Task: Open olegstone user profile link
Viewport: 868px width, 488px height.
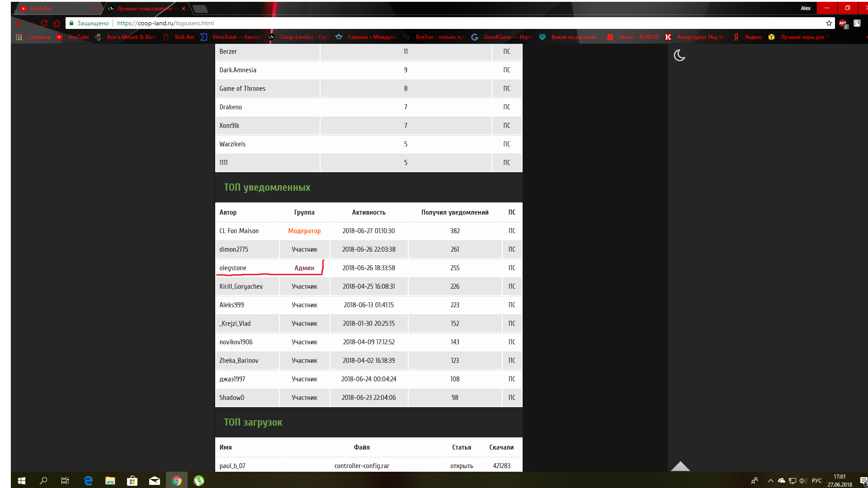Action: (233, 268)
